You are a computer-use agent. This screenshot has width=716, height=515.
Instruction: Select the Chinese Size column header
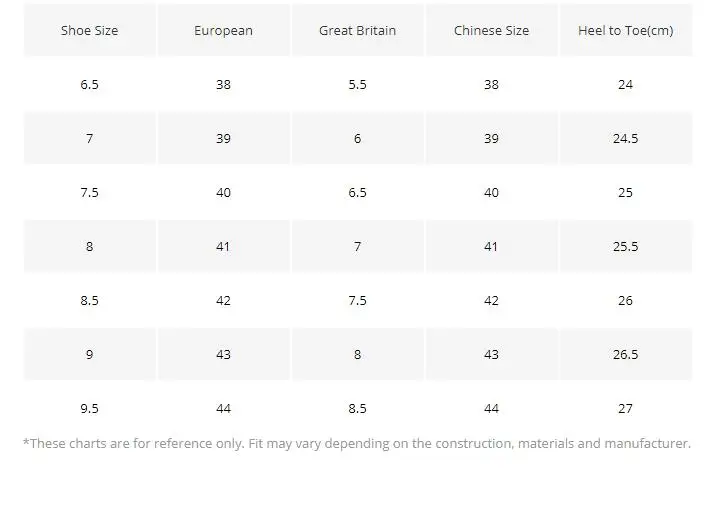pyautogui.click(x=491, y=31)
